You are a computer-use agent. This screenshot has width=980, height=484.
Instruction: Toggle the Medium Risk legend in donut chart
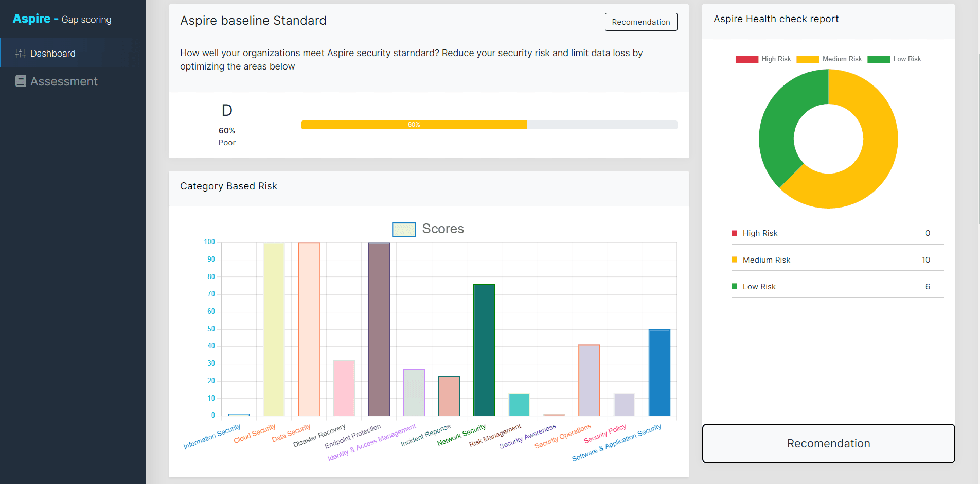tap(829, 59)
